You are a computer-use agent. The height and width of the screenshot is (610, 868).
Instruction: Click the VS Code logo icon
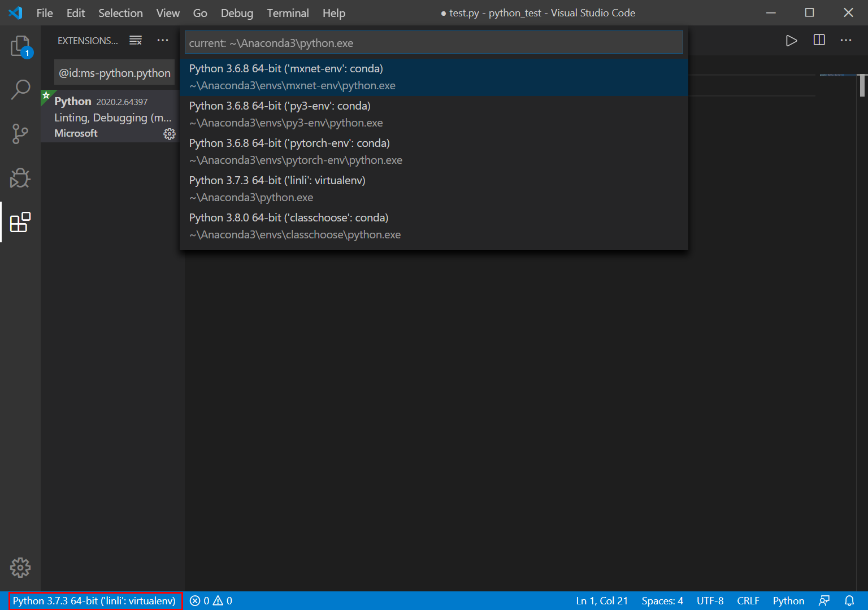tap(15, 12)
